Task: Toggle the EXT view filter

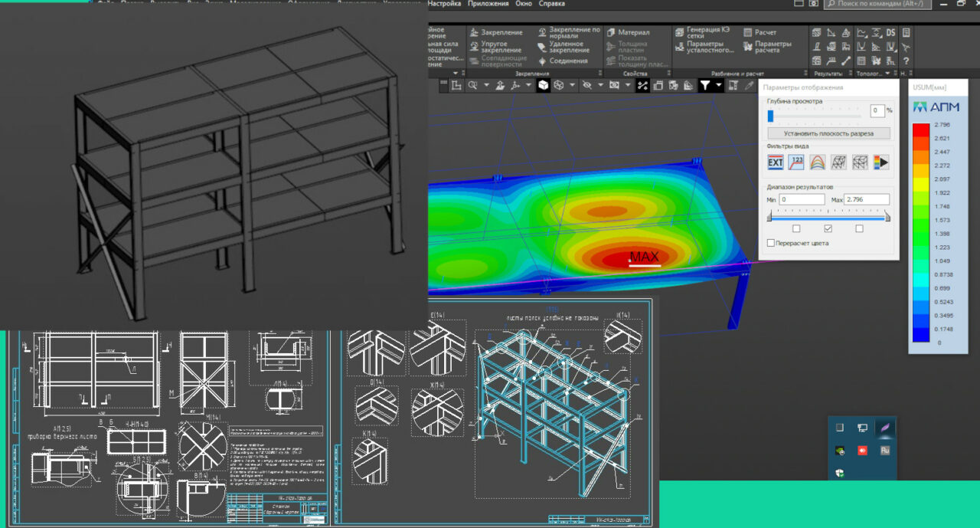Action: [x=776, y=162]
